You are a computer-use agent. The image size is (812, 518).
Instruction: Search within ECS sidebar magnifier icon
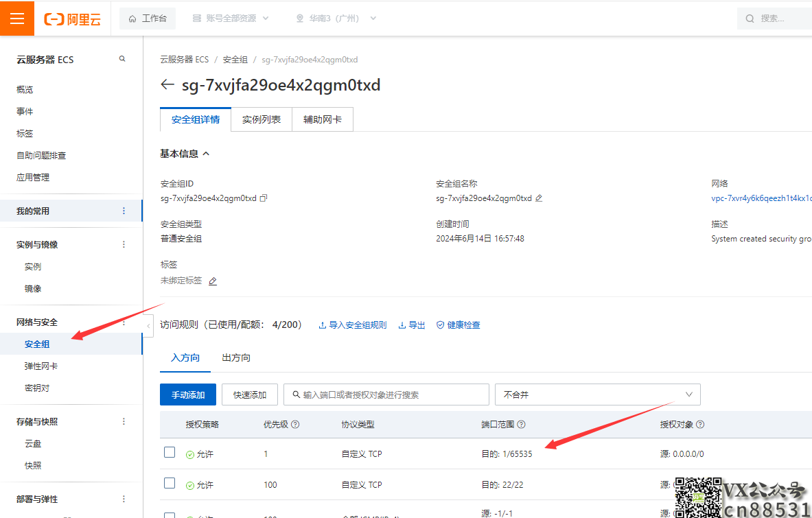[x=122, y=59]
